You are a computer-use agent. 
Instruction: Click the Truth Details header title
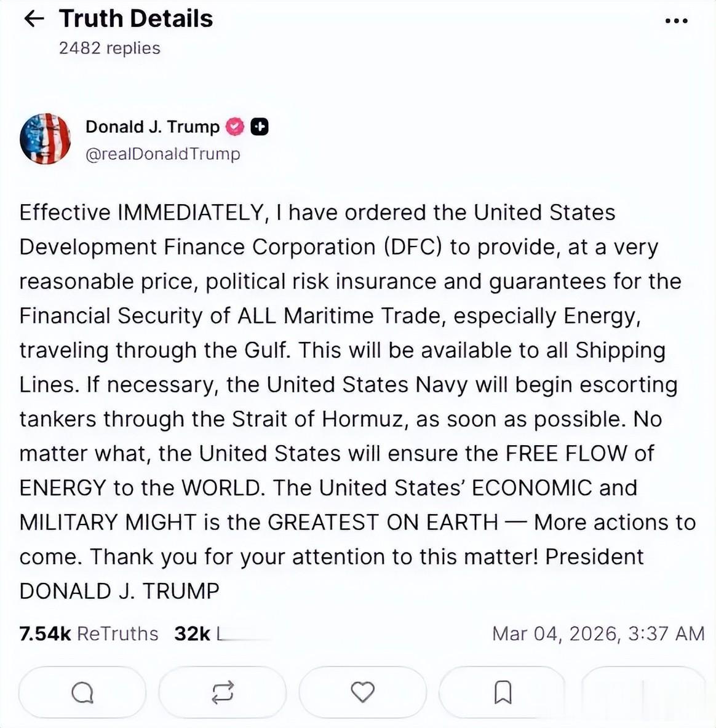pyautogui.click(x=136, y=19)
